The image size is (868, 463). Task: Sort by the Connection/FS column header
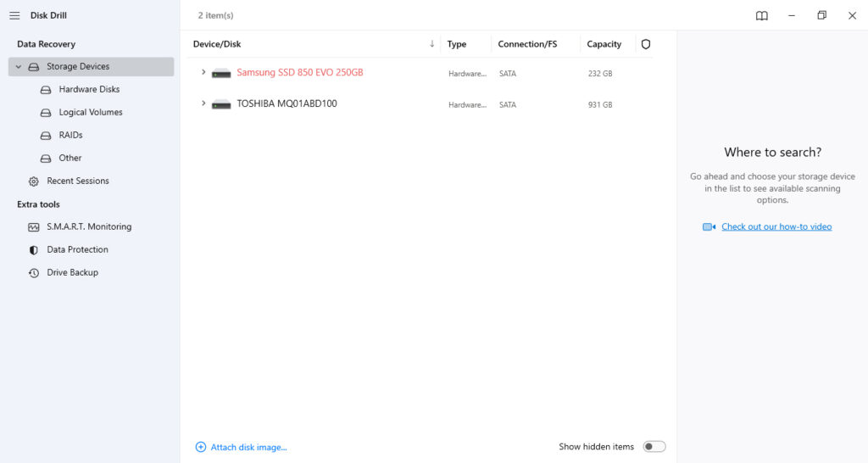(527, 44)
